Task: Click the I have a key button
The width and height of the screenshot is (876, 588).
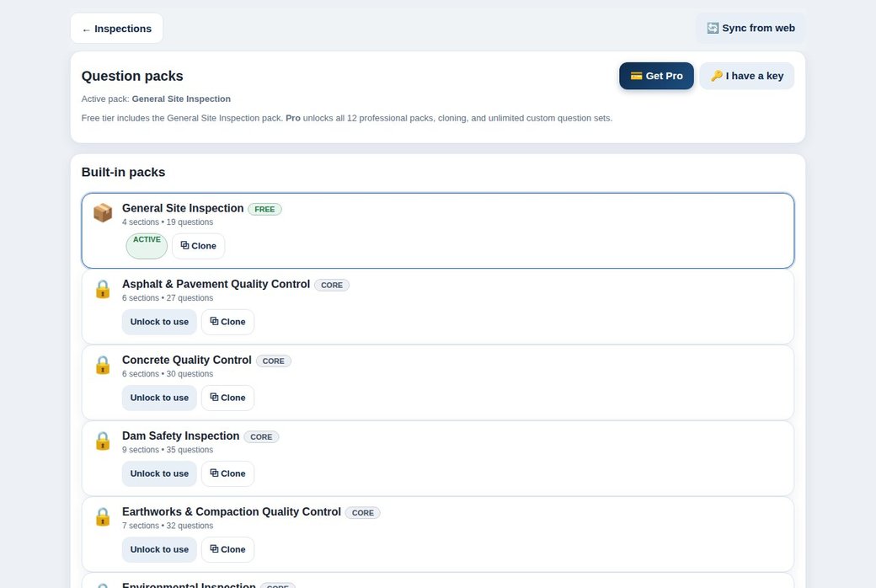Action: [747, 76]
